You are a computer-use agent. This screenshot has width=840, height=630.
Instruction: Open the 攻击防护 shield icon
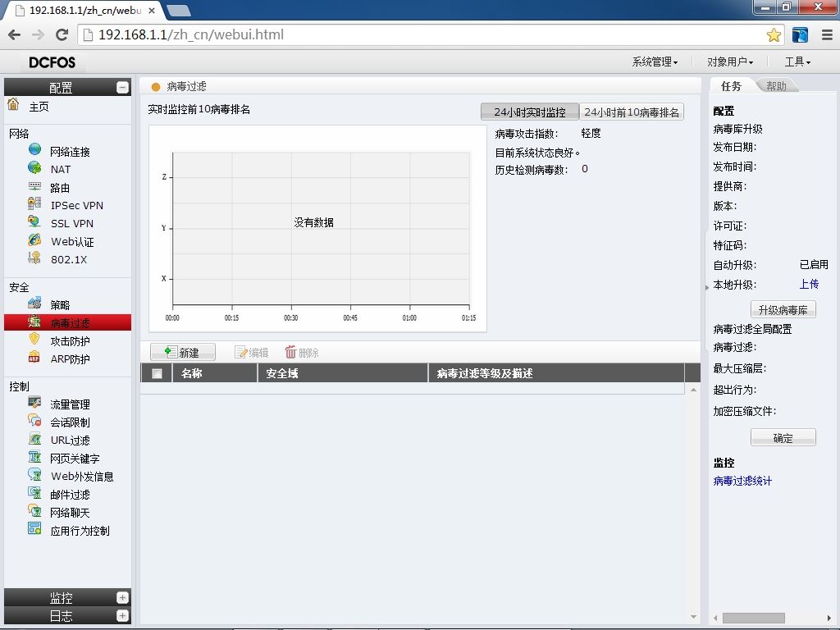[x=34, y=340]
